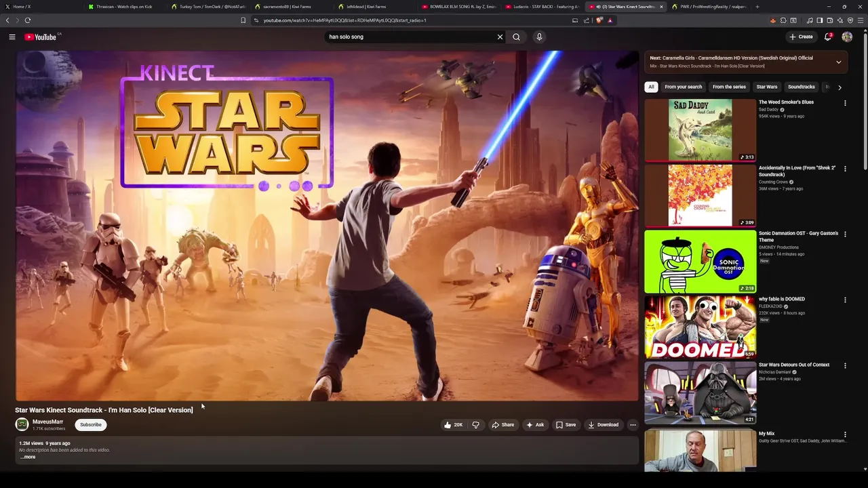Open the Brave Shields lion icon
This screenshot has width=868, height=488.
click(x=599, y=20)
